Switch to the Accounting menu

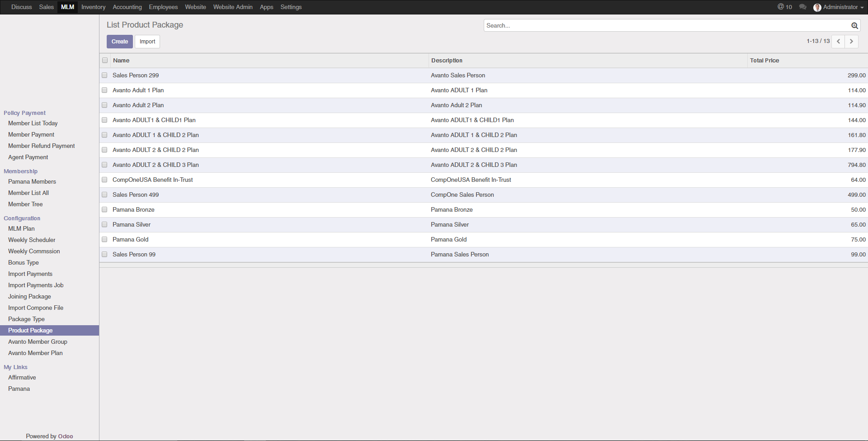coord(127,7)
